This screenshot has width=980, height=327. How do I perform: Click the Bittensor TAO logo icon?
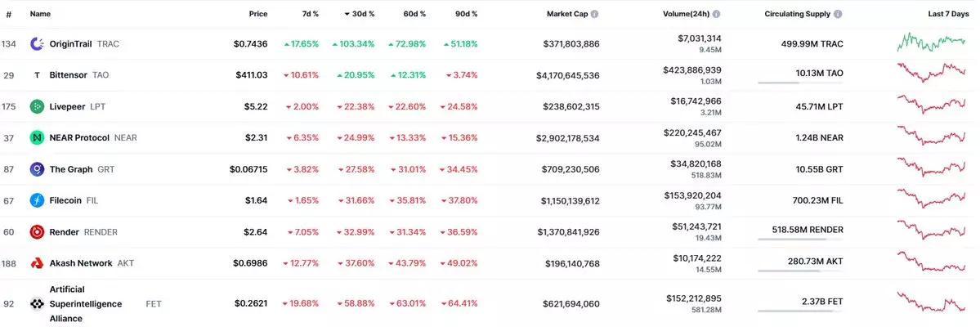click(37, 75)
